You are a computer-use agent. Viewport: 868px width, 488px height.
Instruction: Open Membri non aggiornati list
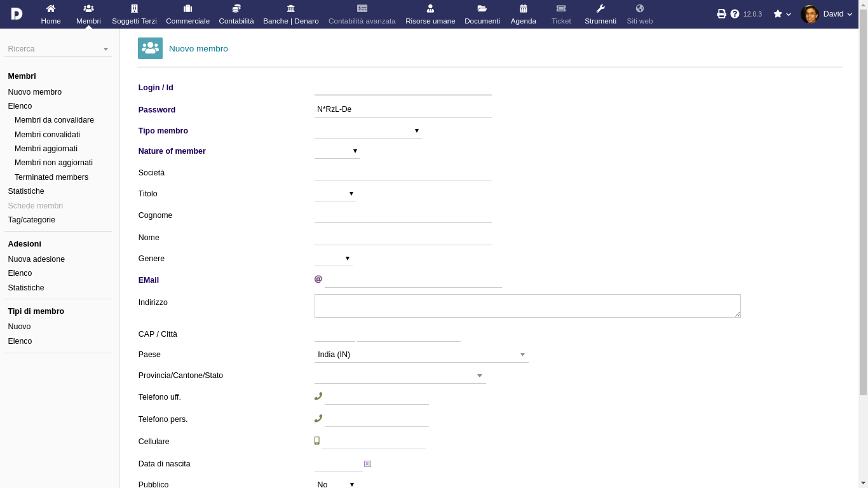click(x=53, y=163)
